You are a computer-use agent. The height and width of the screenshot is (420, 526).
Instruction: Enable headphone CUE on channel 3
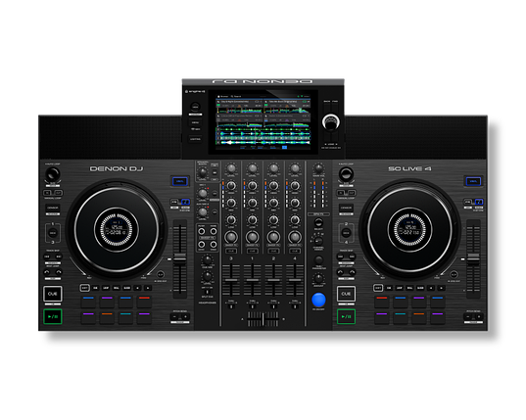(x=231, y=251)
